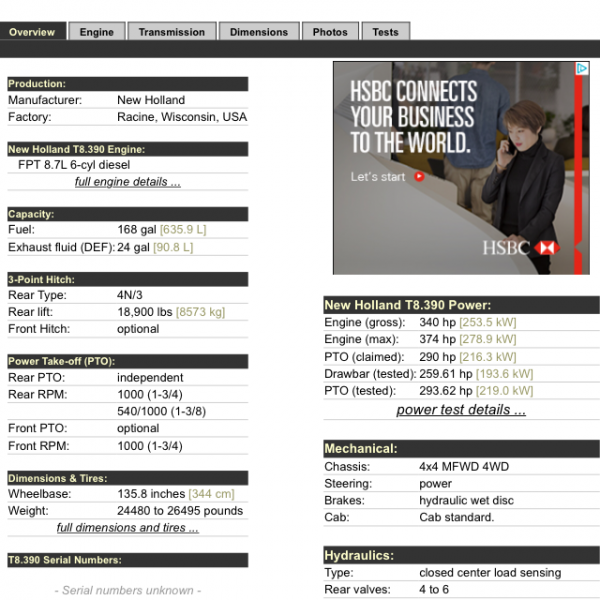This screenshot has width=600, height=600.
Task: Select brakes value 'hydraulic wet disc'
Action: [x=466, y=501]
